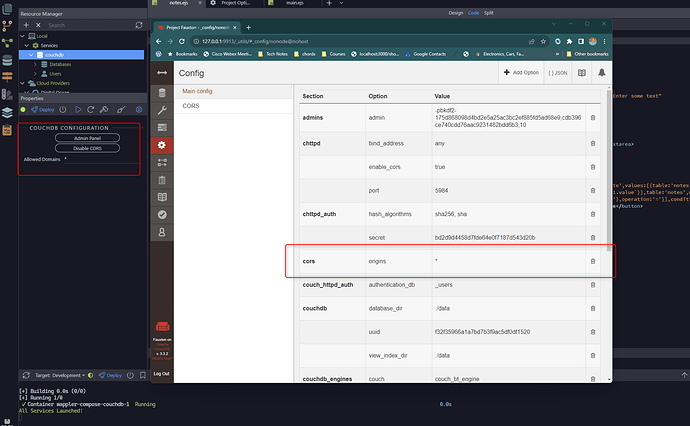Open the Wappler theme manager sidebar icon
The width and height of the screenshot is (690, 426).
pos(7,94)
